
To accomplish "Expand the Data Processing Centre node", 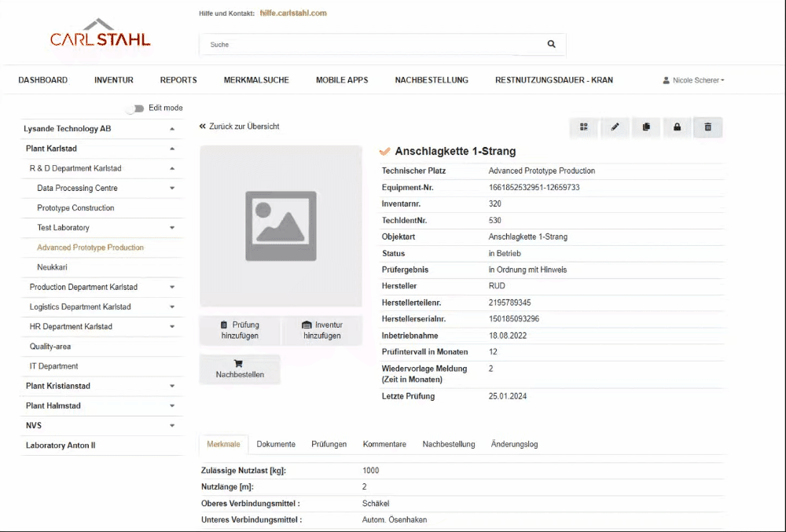I will point(172,189).
